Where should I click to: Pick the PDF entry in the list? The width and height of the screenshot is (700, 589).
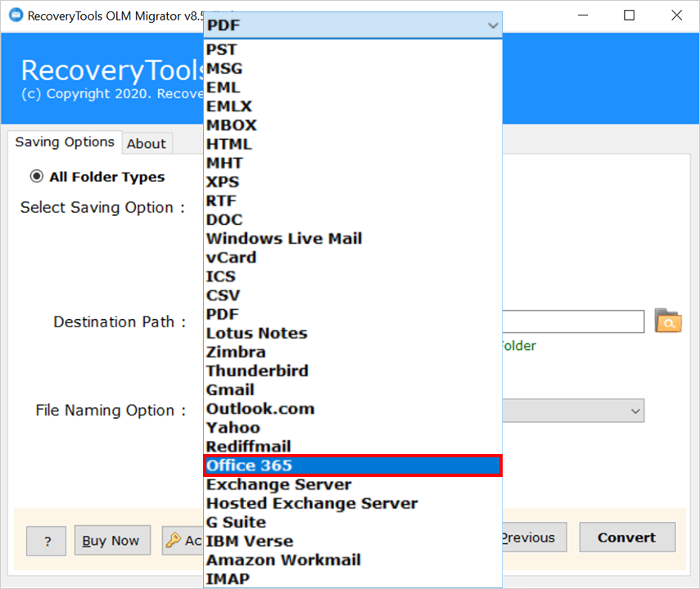pyautogui.click(x=353, y=314)
